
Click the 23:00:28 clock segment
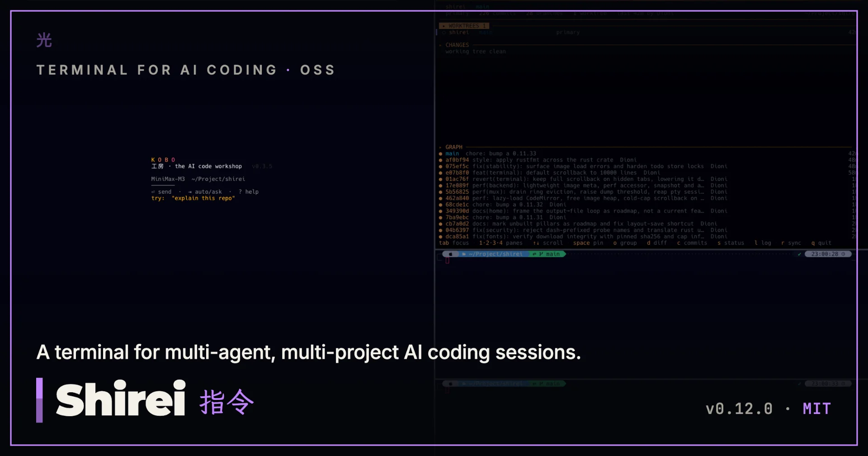click(x=828, y=254)
